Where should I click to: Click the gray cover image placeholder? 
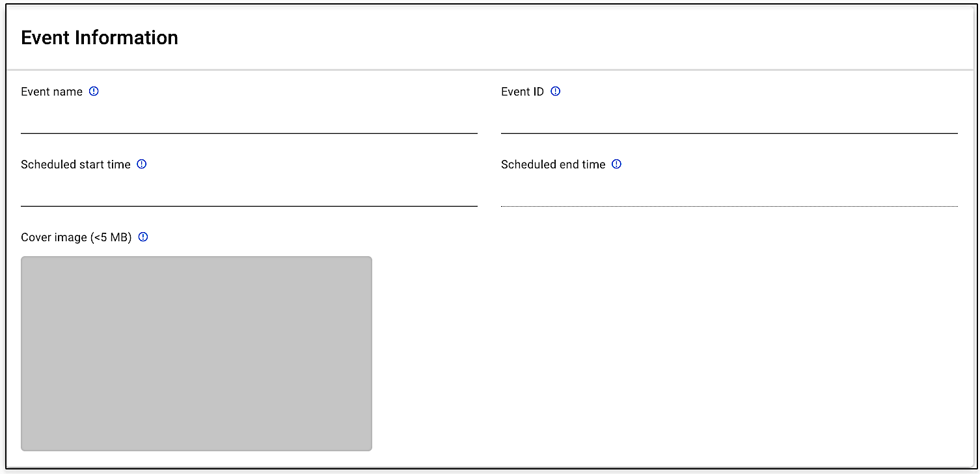click(x=196, y=353)
